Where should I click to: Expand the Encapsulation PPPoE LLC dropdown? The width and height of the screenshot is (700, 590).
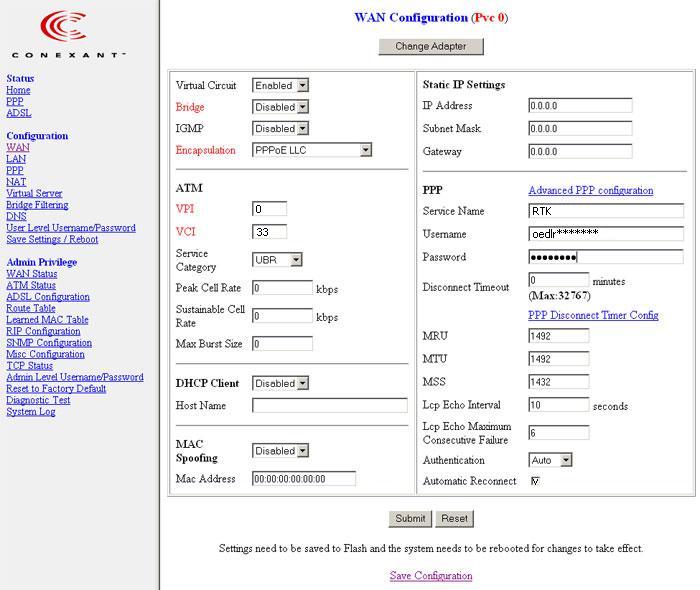[312, 150]
